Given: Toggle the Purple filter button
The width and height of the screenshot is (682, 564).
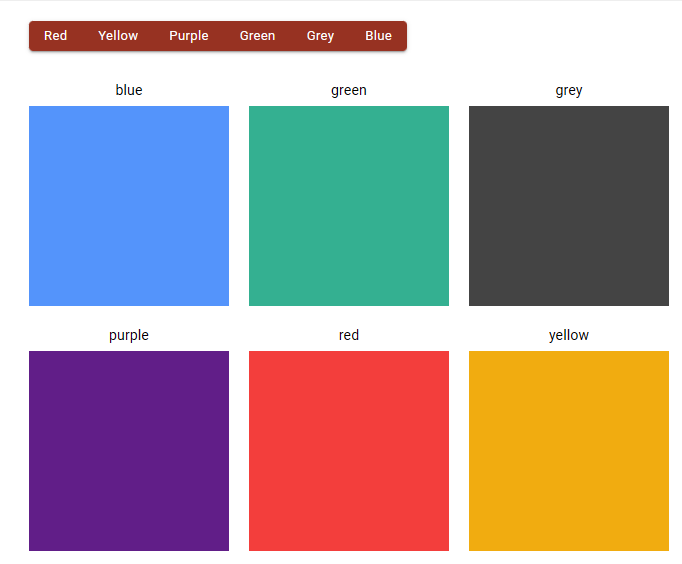Looking at the screenshot, I should point(189,36).
